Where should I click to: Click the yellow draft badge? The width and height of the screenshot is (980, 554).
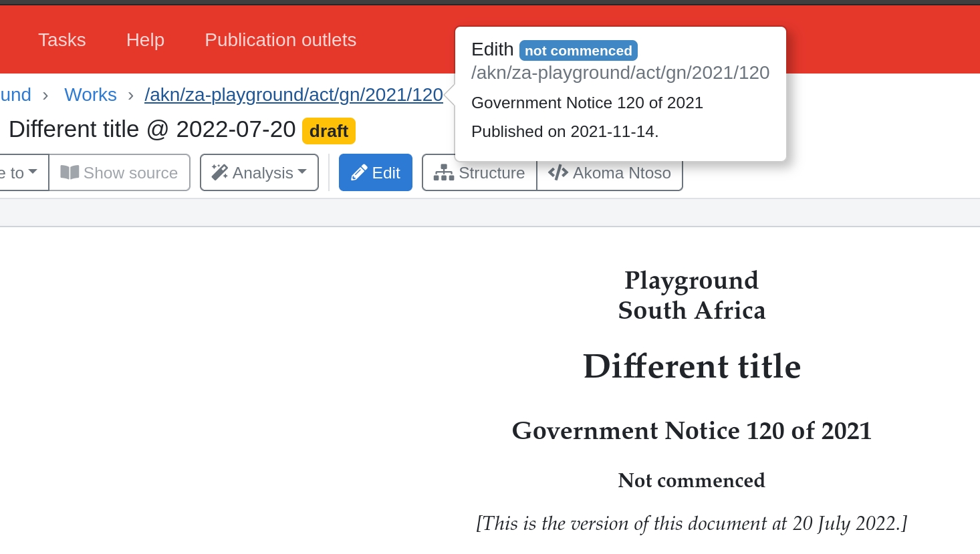328,131
